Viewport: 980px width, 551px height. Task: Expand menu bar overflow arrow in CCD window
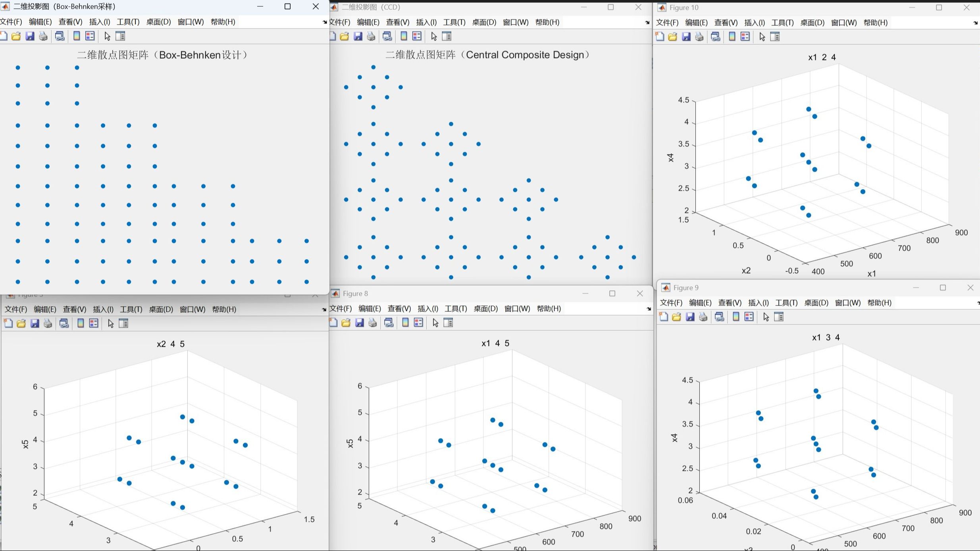click(647, 23)
